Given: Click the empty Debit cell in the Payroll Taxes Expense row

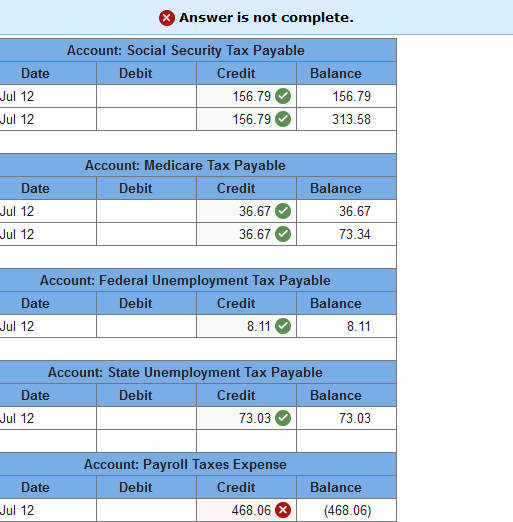Looking at the screenshot, I should [x=146, y=510].
